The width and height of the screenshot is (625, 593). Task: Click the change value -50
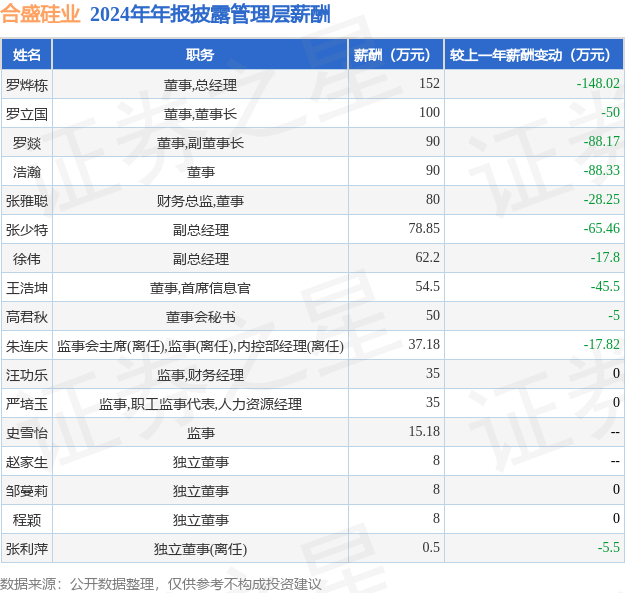611,112
